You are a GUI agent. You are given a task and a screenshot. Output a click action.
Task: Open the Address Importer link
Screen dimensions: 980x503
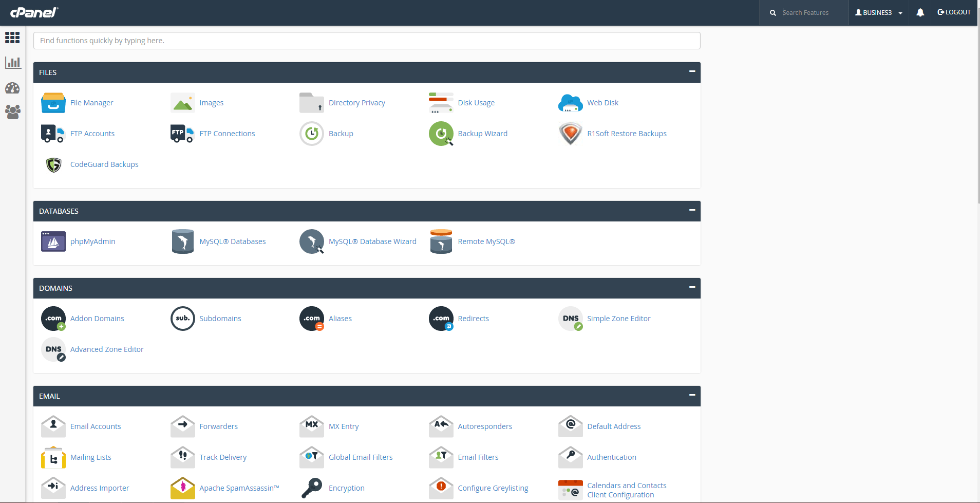pyautogui.click(x=100, y=488)
